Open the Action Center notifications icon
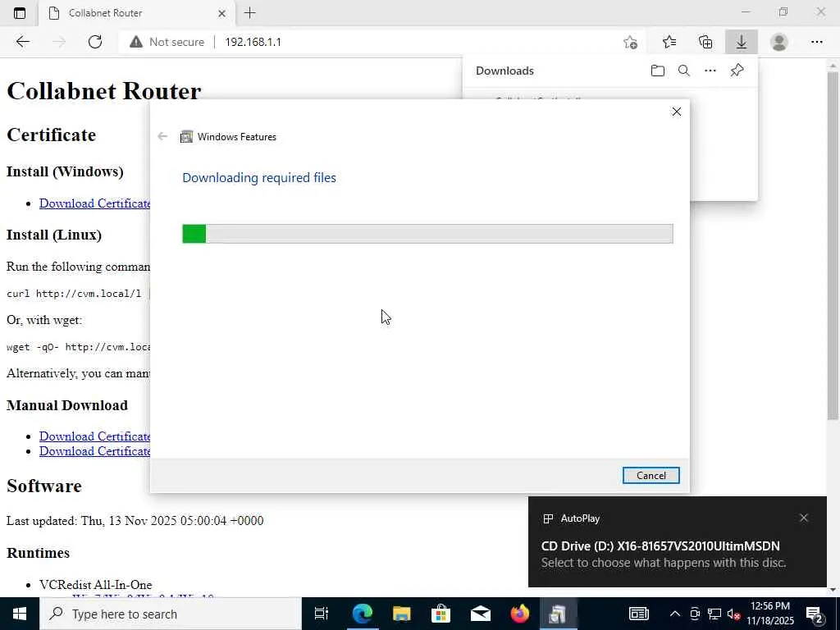Image resolution: width=840 pixels, height=630 pixels. coord(815,614)
